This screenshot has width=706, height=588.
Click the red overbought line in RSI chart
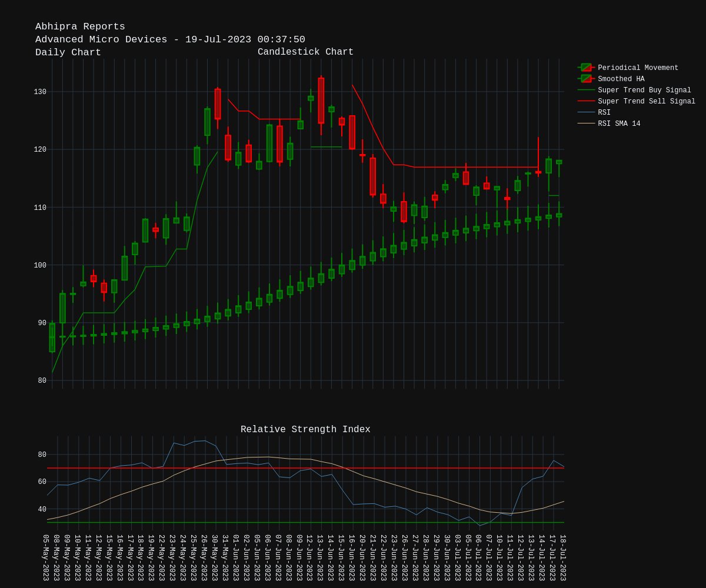click(305, 468)
